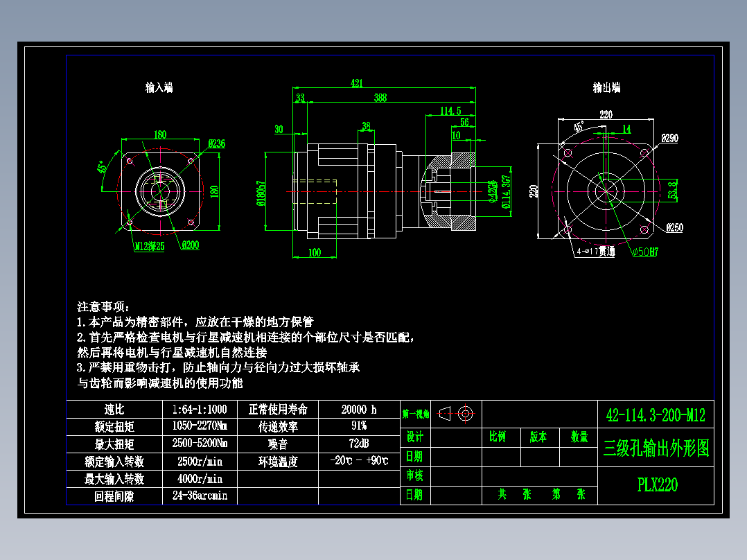
Task: Click the 审核 reviewer cell
Action: click(x=414, y=476)
